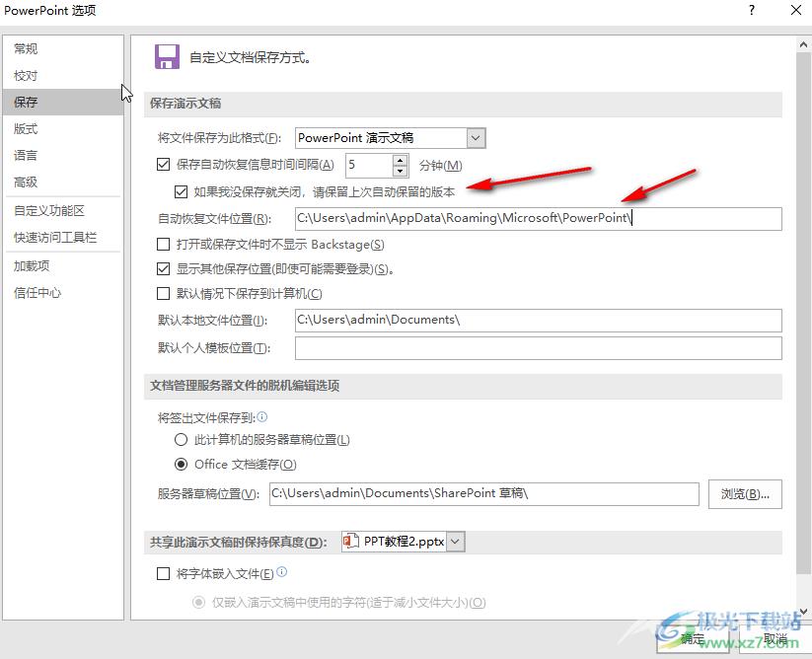Click the 默认本地文件位置 path field
Screen dimensions: 812x659
(538, 321)
